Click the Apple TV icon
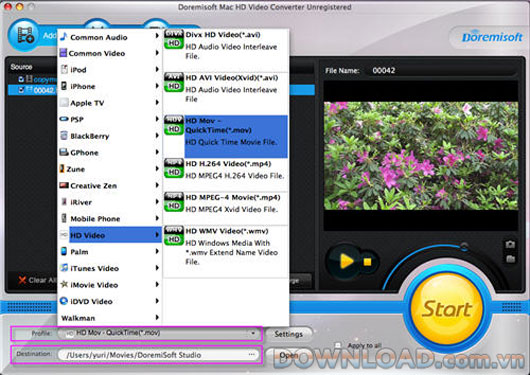This screenshot has width=530, height=375. point(64,102)
